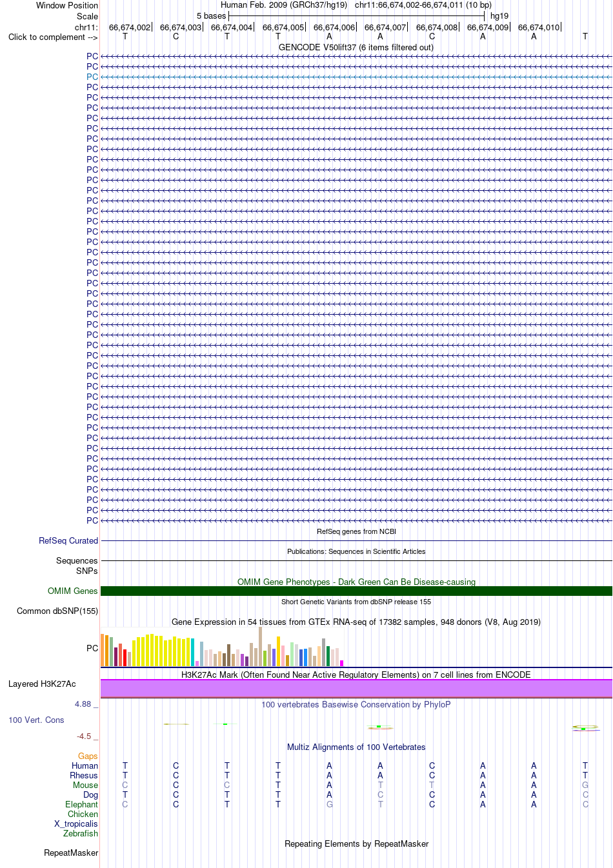Select the Rhesus alignment row label

(84, 775)
